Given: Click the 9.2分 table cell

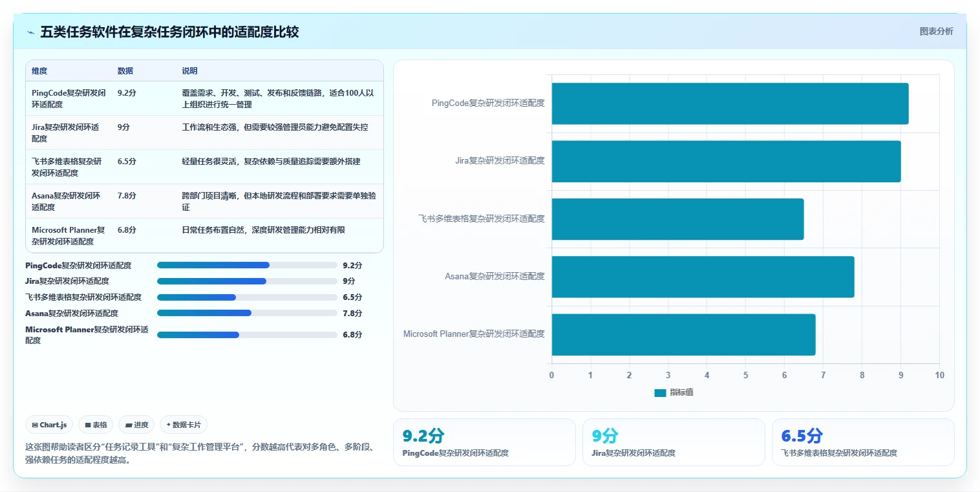Looking at the screenshot, I should pos(127,93).
